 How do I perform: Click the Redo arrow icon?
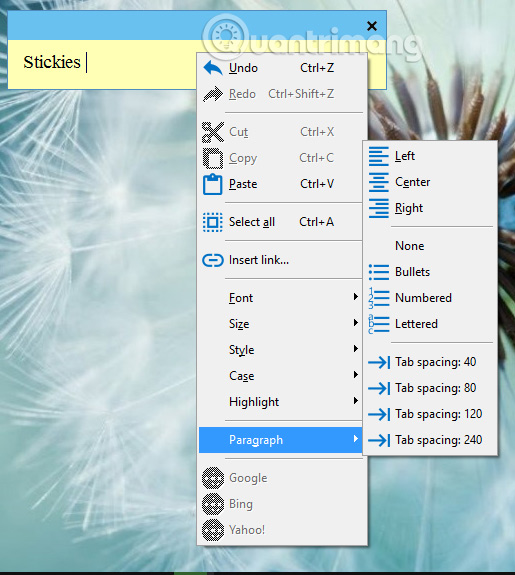tap(213, 94)
